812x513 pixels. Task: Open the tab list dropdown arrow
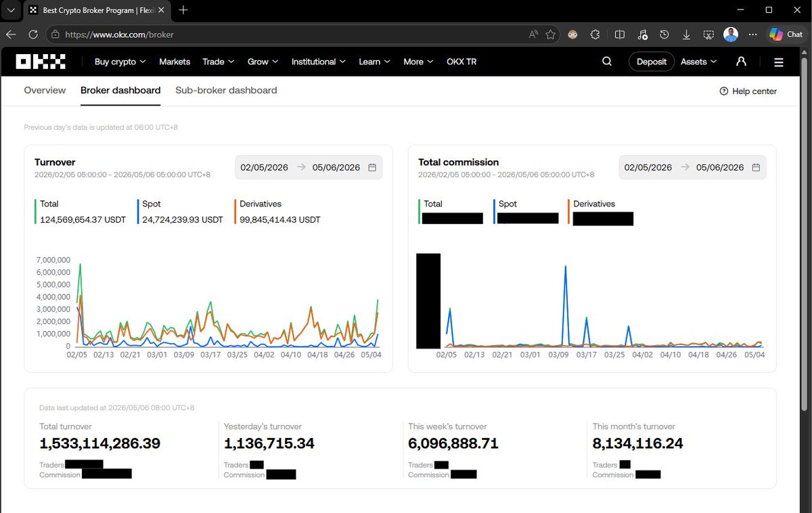(11, 10)
